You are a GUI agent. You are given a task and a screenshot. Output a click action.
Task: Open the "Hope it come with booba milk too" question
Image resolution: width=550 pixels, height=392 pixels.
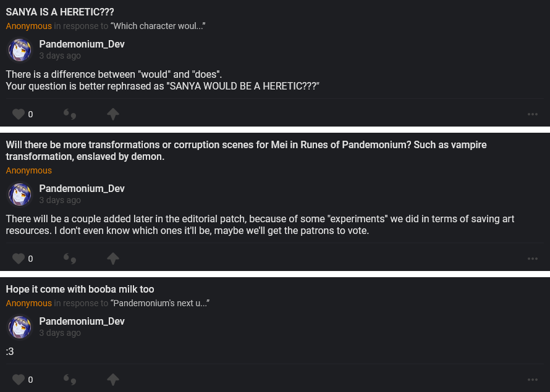pos(80,290)
